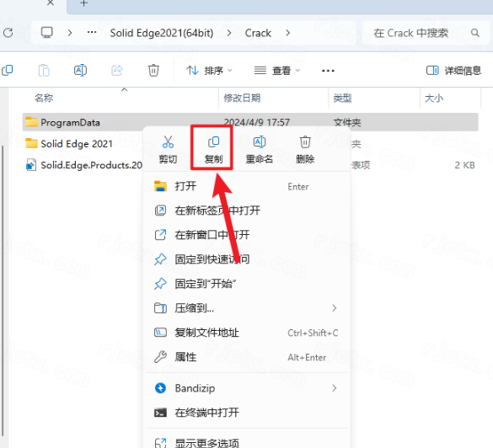Sort by the 类型 column header

pos(342,98)
